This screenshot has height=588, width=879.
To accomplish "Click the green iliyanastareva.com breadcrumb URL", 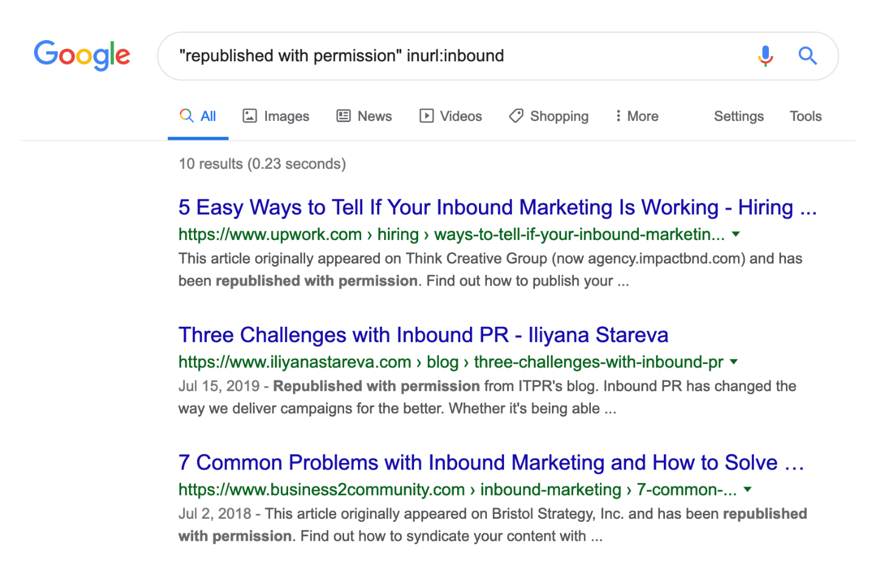I will click(450, 362).
